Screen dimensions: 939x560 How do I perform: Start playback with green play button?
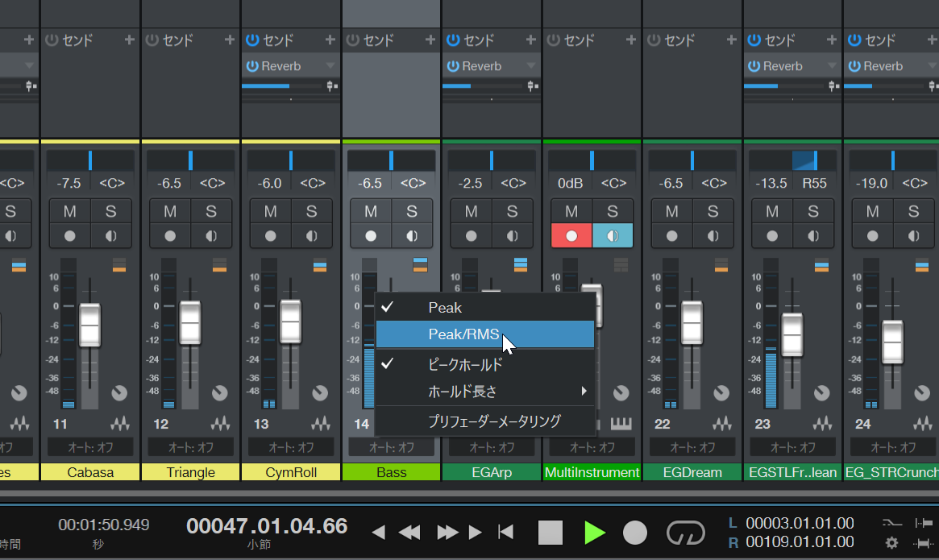[x=594, y=533]
